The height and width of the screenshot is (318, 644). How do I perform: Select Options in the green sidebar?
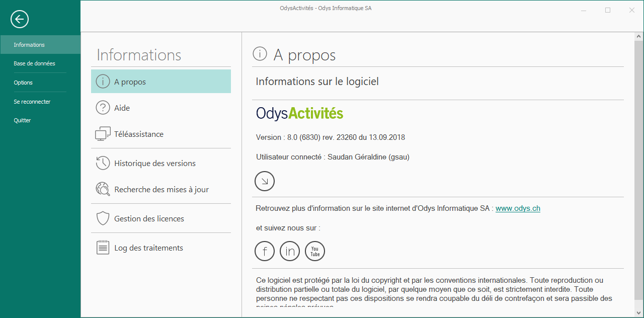pos(40,83)
